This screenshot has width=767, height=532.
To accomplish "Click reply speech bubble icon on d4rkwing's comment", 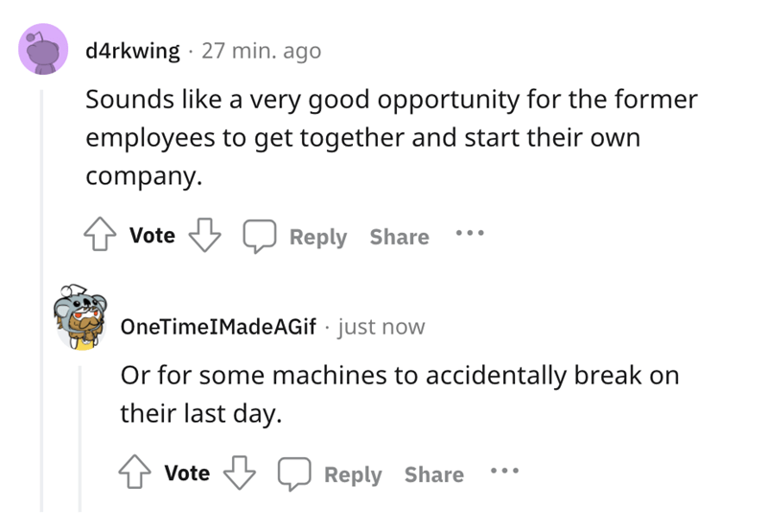I will (x=260, y=236).
